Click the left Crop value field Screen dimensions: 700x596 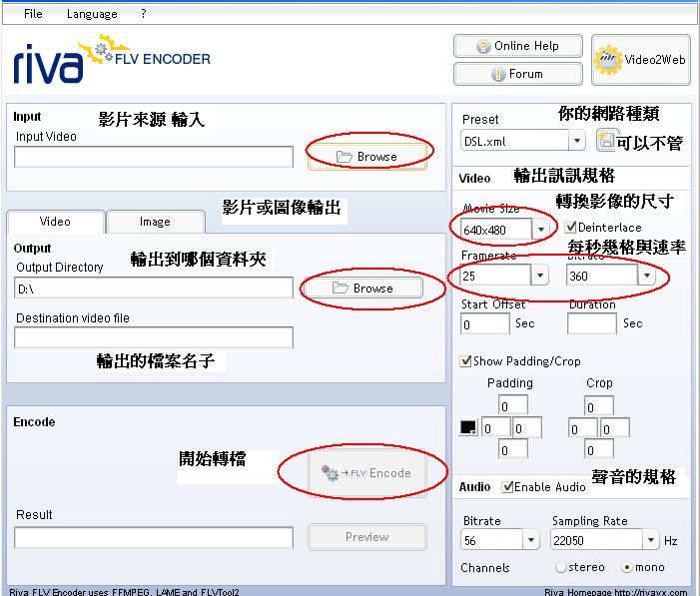[x=582, y=428]
